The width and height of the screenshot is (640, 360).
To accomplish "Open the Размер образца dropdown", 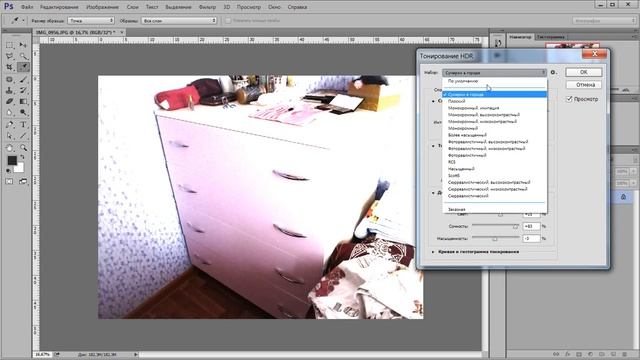I will click(91, 20).
